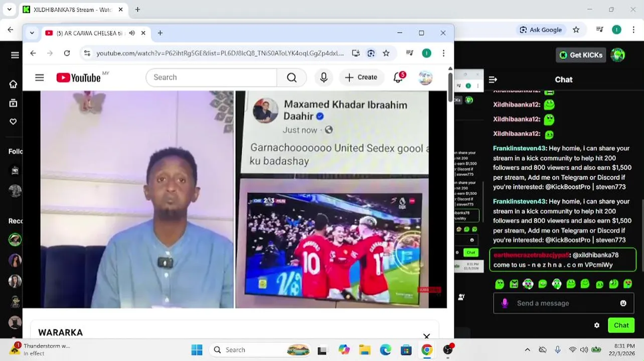
Task: Click the install app icon in YouTube address bar
Action: click(x=356, y=53)
